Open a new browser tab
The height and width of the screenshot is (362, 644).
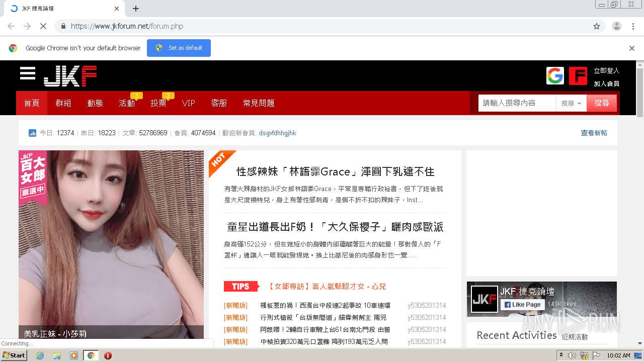(x=136, y=9)
